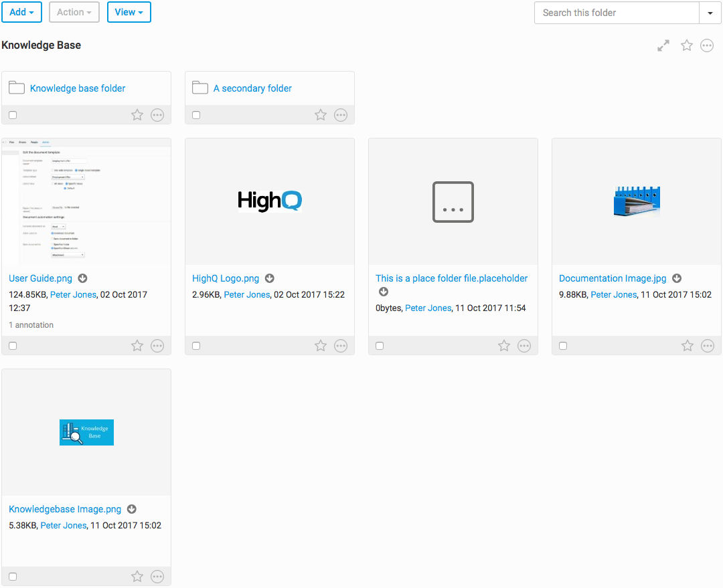Open more actions for A secondary folder
This screenshot has height=588, width=723.
[x=341, y=115]
